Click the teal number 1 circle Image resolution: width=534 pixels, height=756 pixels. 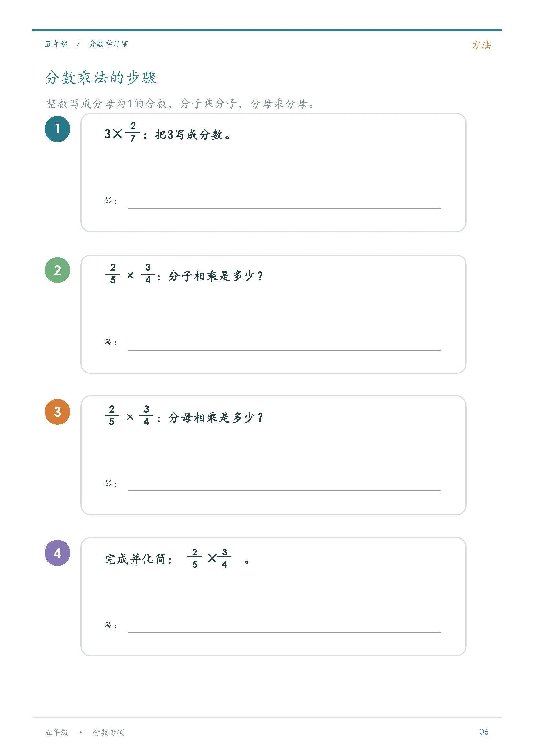57,129
